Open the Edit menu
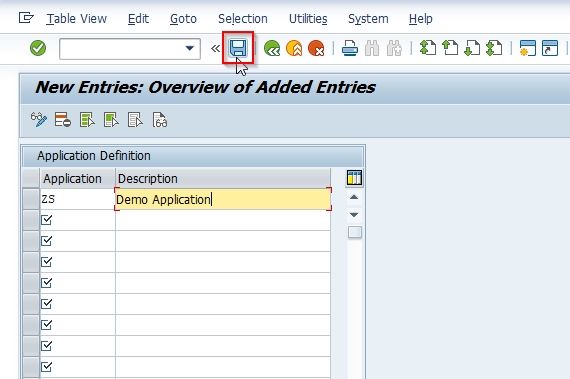This screenshot has width=570, height=379. click(x=138, y=19)
